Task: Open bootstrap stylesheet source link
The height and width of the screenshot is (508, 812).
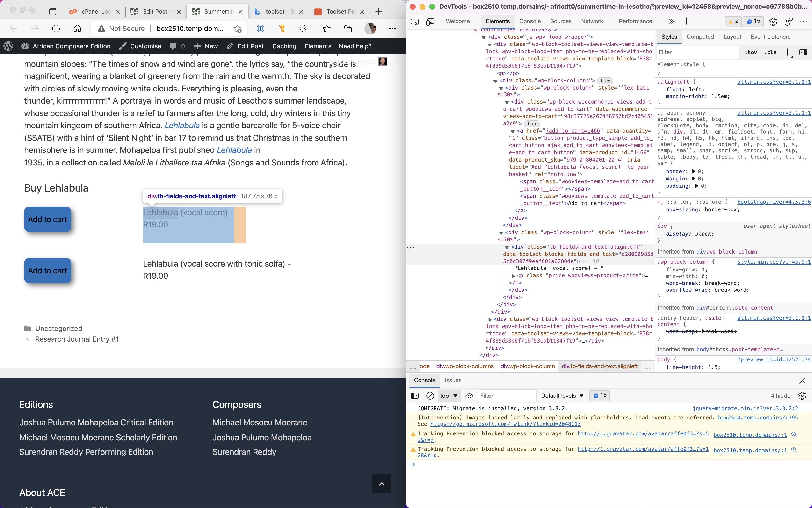Action: tap(774, 202)
